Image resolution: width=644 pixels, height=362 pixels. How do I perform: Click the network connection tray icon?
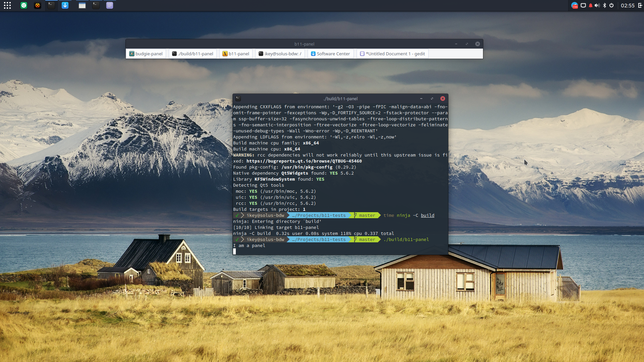coord(583,5)
